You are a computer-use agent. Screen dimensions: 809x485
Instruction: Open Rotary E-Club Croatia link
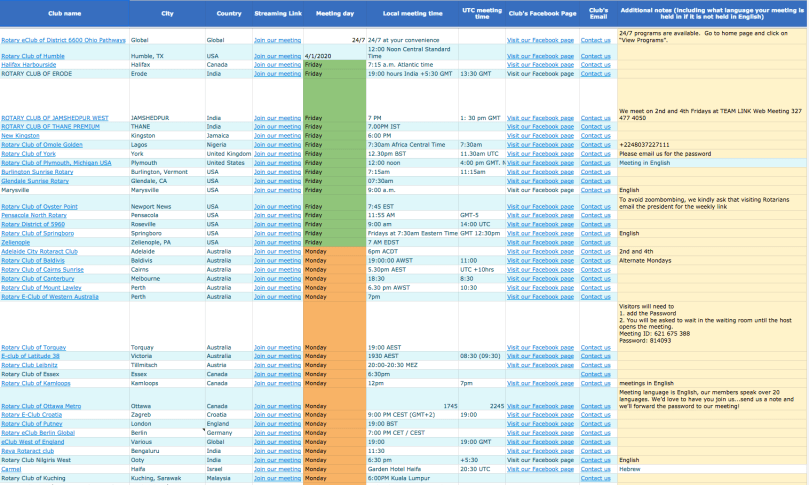[x=33, y=414]
